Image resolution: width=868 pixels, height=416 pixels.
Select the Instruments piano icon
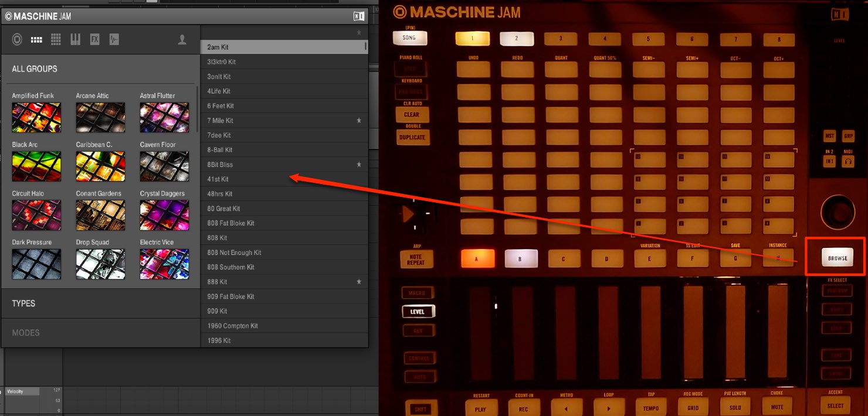75,40
